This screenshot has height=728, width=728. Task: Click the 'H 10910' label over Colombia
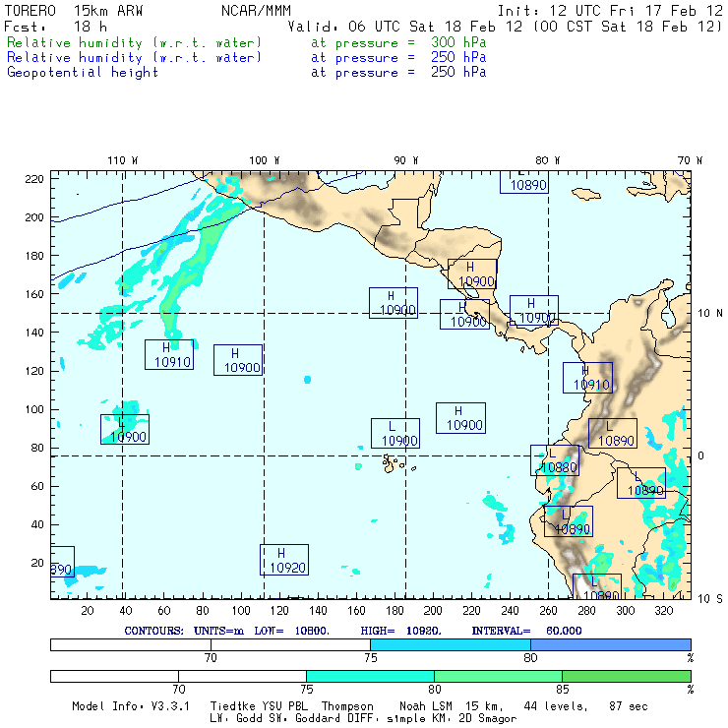(587, 378)
